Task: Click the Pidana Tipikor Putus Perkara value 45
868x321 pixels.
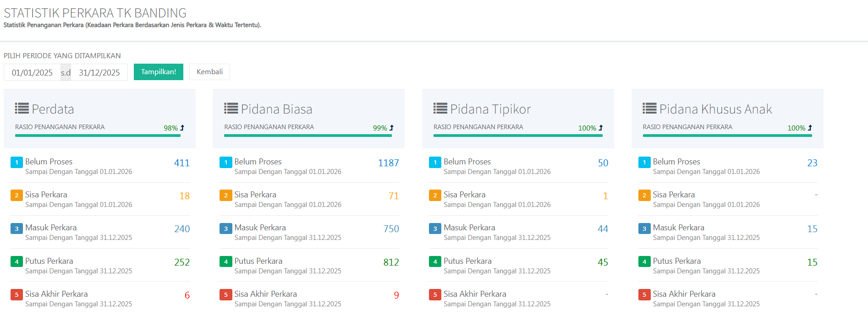Action: coord(603,262)
